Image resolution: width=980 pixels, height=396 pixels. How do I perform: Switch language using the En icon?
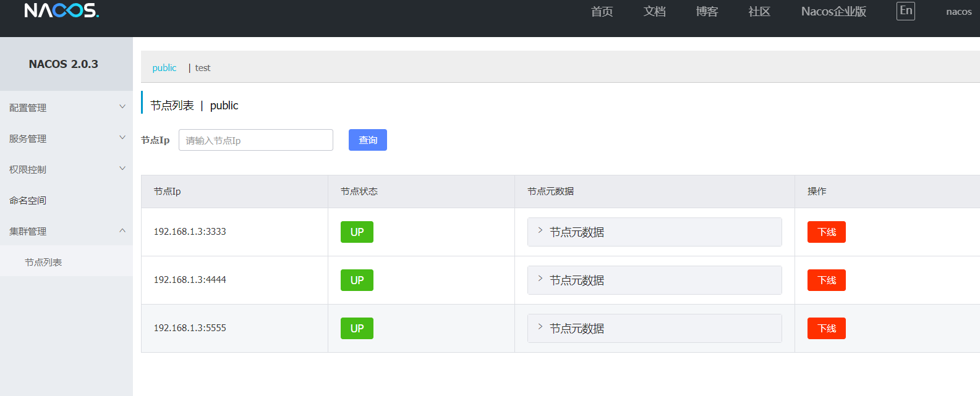[905, 11]
